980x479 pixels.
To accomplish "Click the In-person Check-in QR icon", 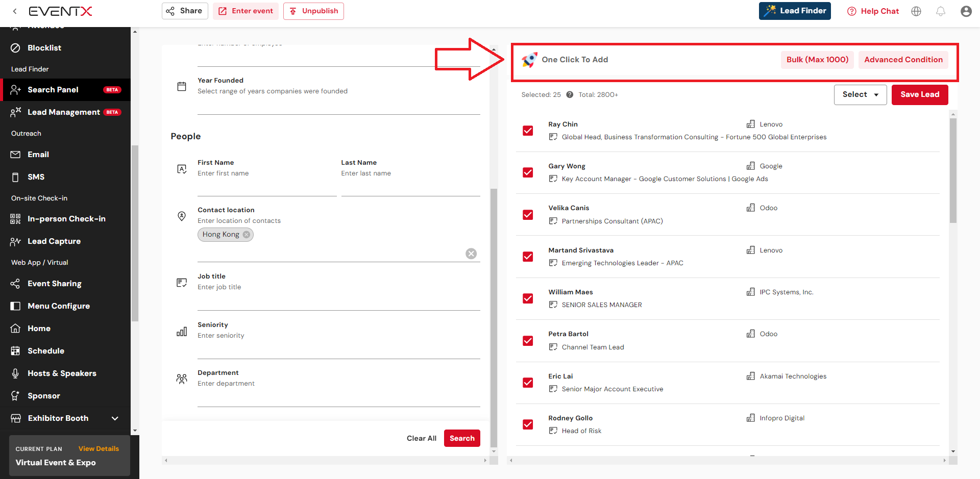I will pyautogui.click(x=16, y=219).
